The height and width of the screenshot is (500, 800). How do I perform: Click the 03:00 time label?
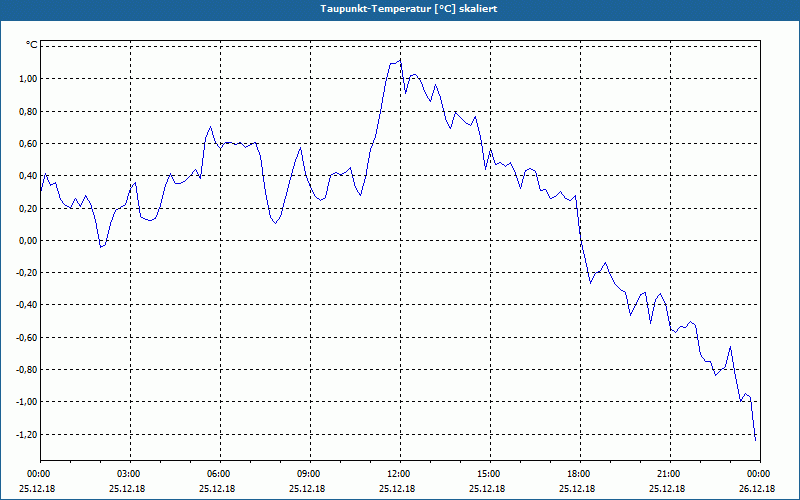(130, 474)
